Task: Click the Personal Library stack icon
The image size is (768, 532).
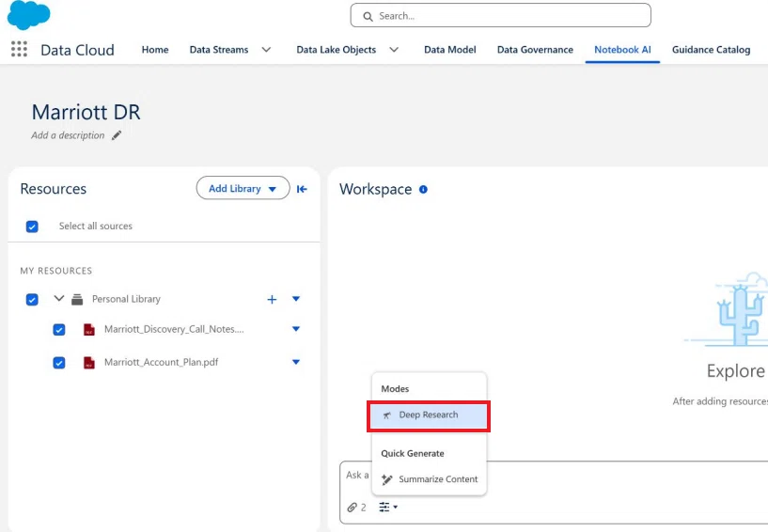Action: tap(77, 299)
